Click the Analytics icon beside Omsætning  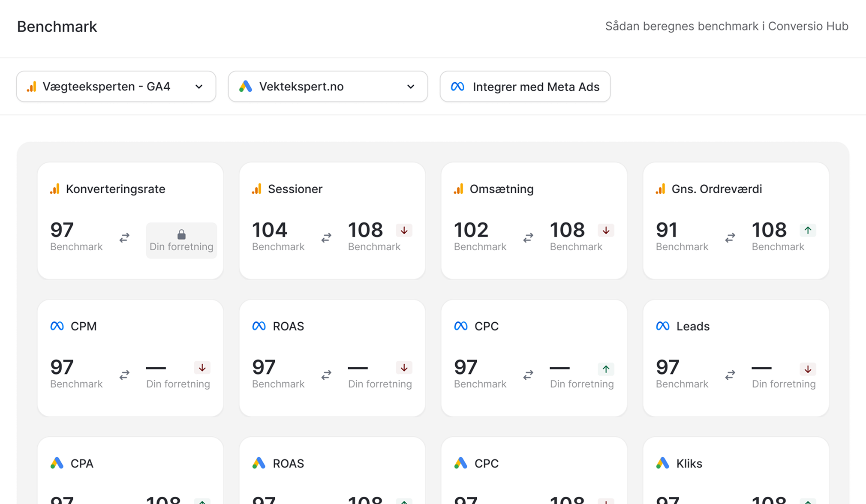tap(459, 189)
